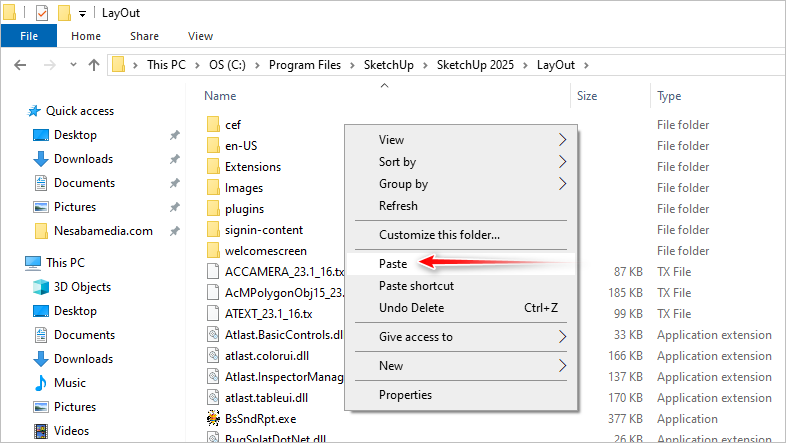Click the 3D Objects cube icon

(x=41, y=287)
